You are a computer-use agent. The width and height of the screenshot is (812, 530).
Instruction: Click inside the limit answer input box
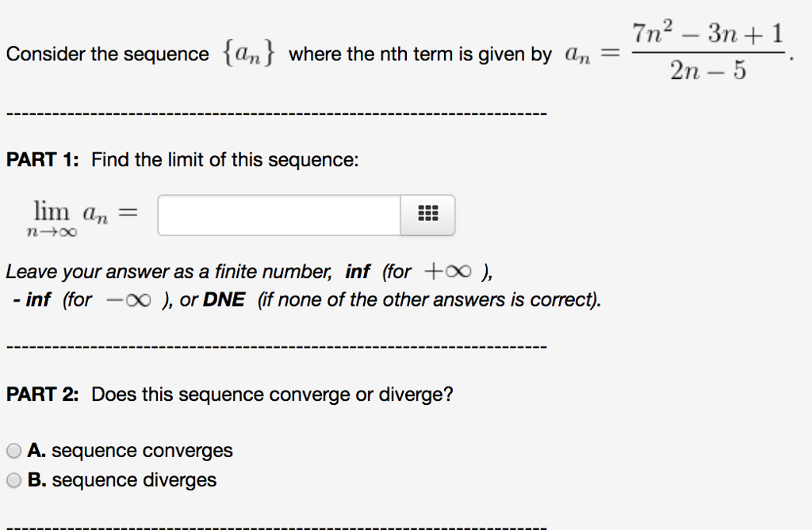(278, 215)
